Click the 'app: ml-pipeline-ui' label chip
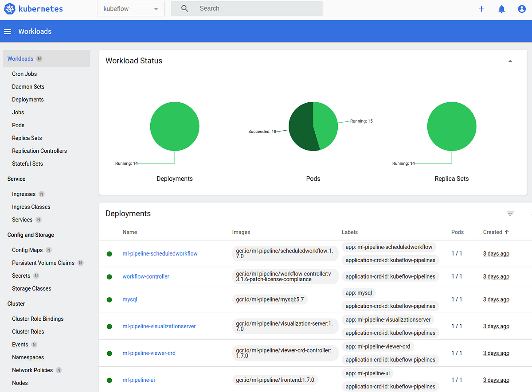Viewport: 532px width, 392px height. tap(368, 373)
